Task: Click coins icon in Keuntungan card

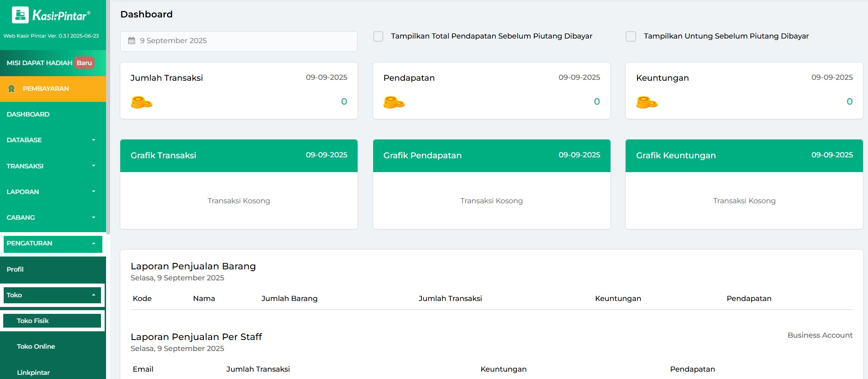Action: 647,102
